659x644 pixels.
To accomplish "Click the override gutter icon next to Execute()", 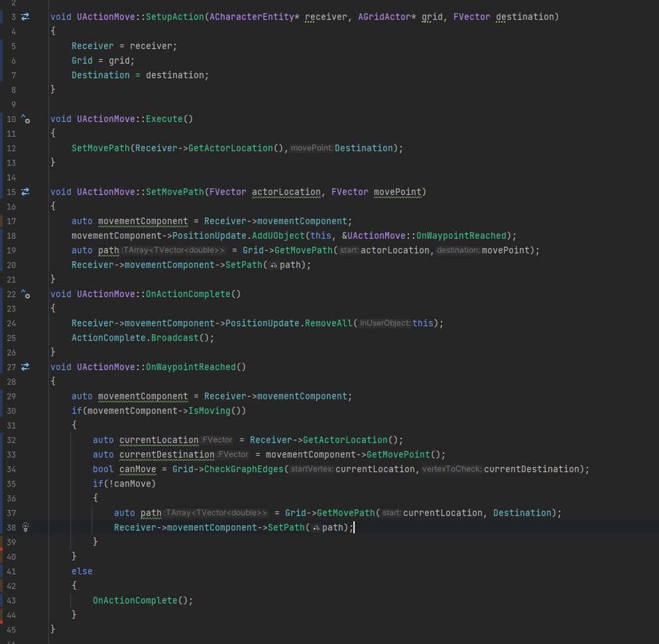I will pos(25,119).
